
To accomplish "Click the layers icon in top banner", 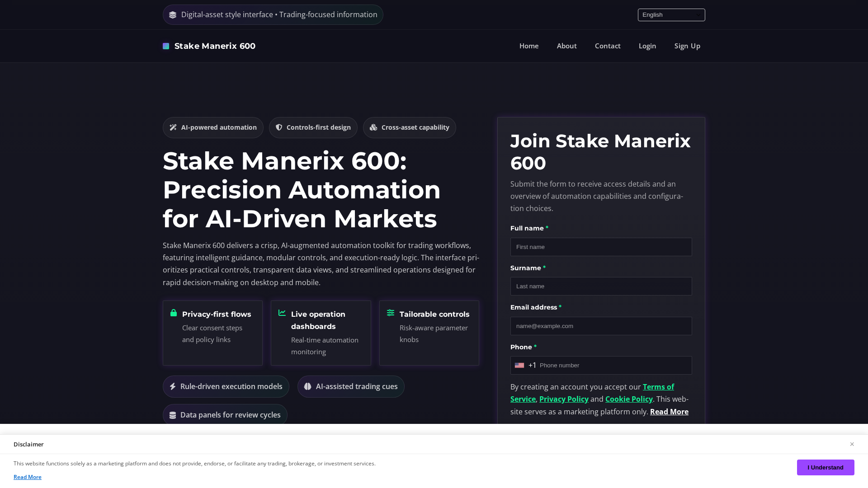I will pyautogui.click(x=173, y=15).
